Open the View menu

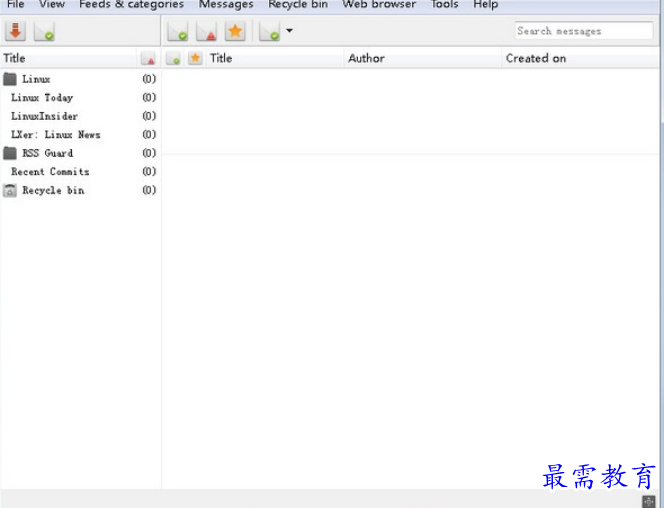tap(52, 4)
